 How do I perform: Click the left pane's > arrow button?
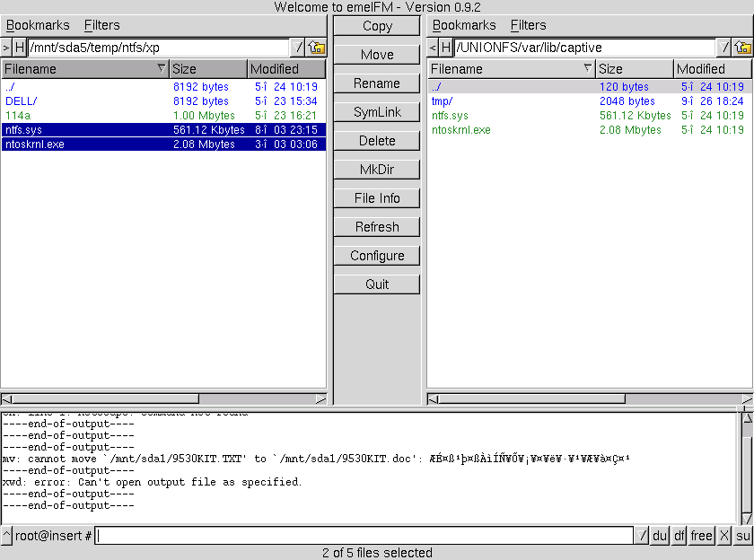(6, 48)
